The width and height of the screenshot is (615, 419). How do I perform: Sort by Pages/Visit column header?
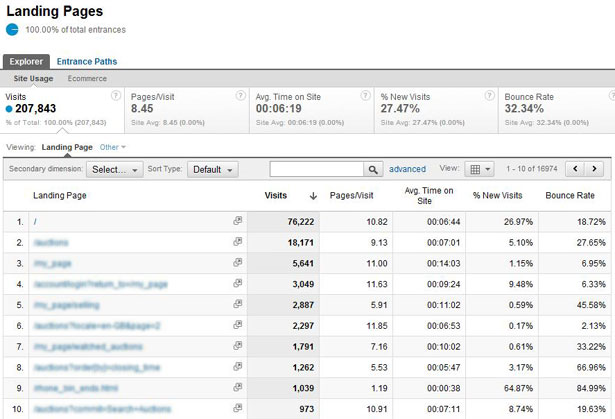[x=351, y=195]
